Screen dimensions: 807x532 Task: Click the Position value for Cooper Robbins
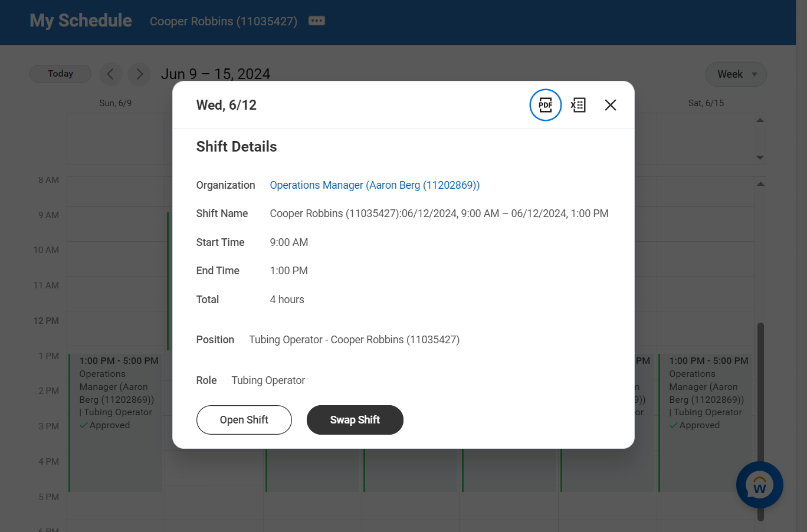pos(354,340)
